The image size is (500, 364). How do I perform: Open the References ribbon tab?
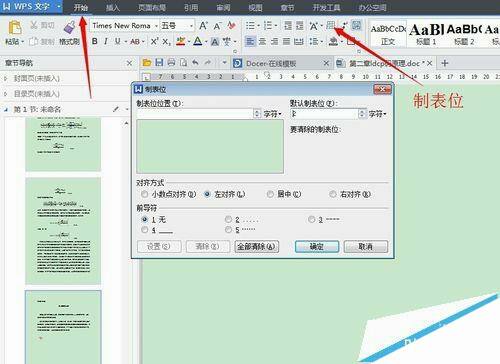(x=191, y=7)
